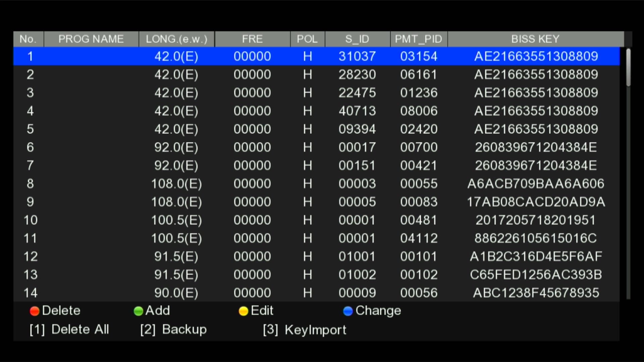Select row 6 at longitude 92.0(E)
The image size is (644, 362).
[x=176, y=147]
